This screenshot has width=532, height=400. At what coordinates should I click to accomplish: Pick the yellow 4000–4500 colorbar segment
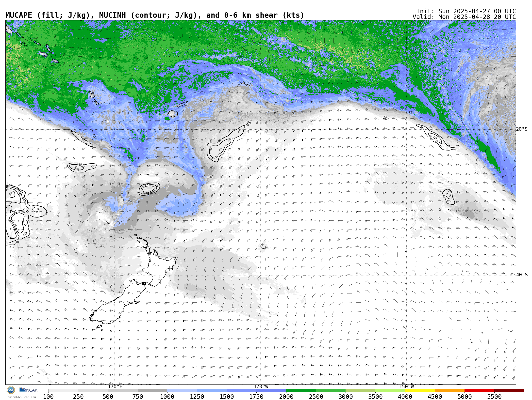pos(420,391)
